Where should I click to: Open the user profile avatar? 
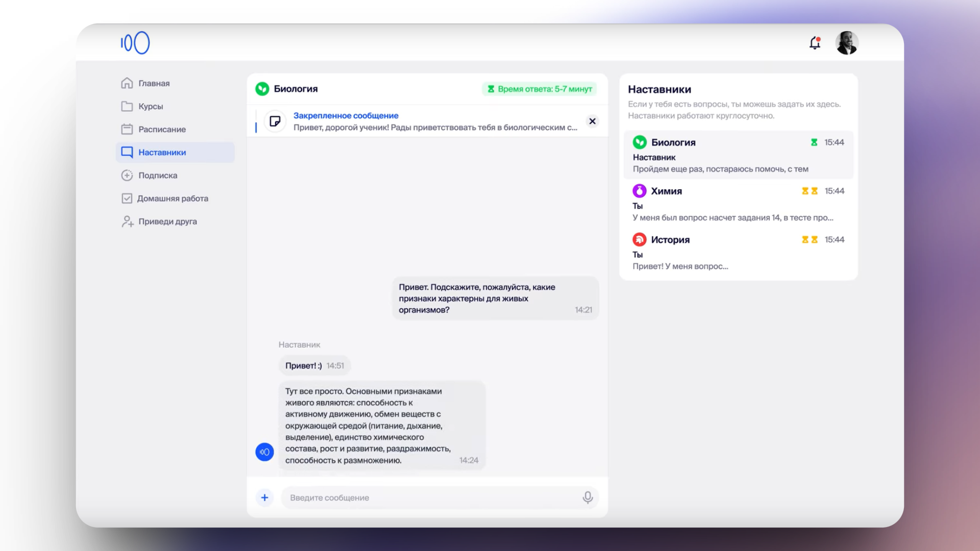847,43
